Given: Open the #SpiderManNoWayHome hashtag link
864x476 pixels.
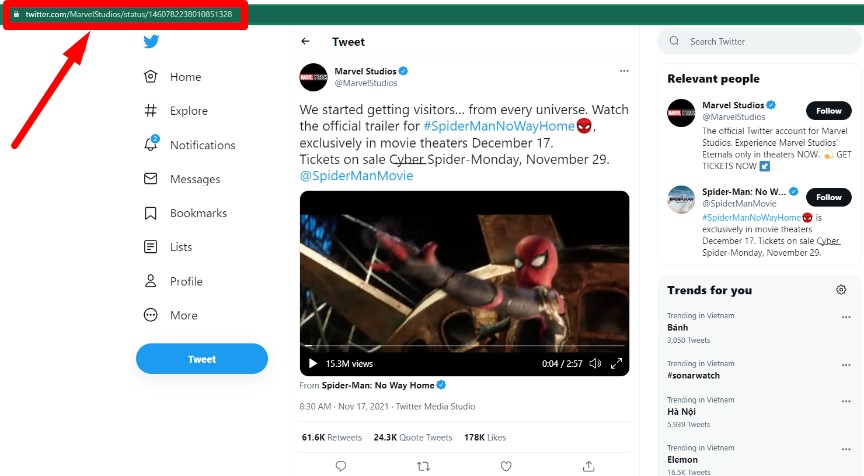Looking at the screenshot, I should 508,127.
